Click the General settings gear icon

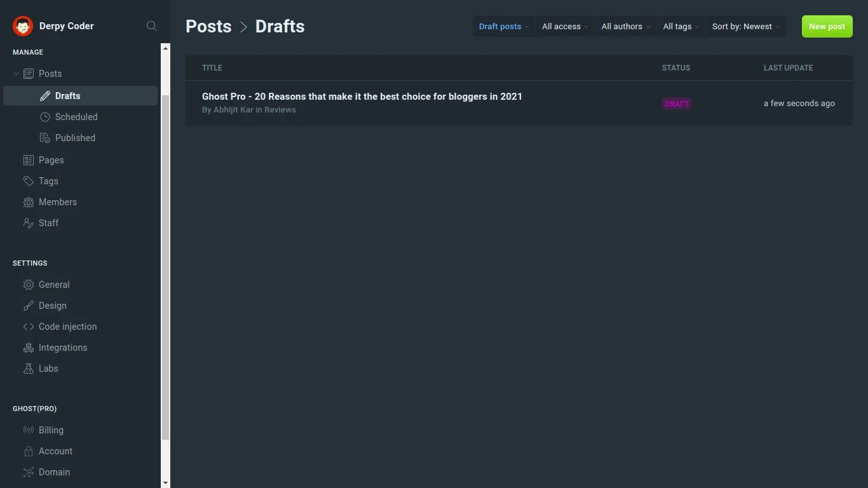pos(29,285)
